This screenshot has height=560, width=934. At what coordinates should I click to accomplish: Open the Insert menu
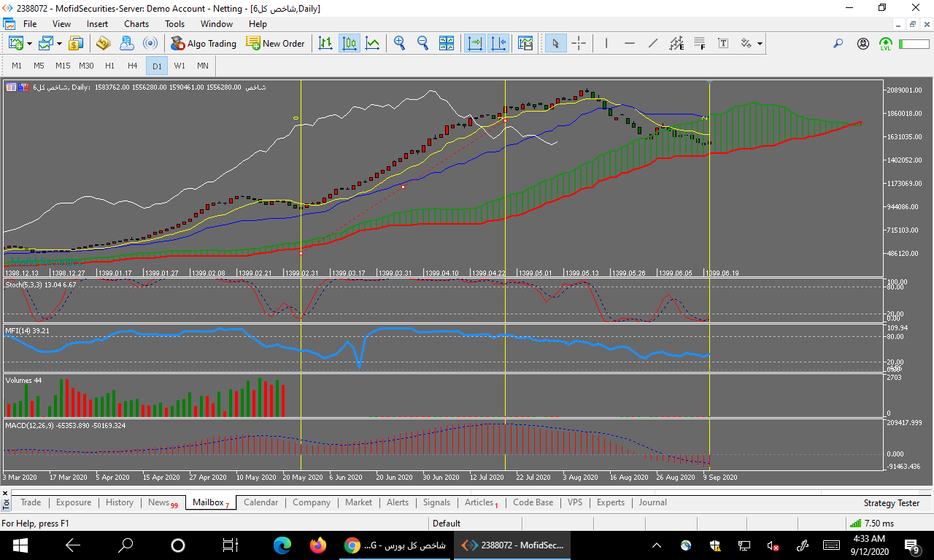click(x=97, y=24)
